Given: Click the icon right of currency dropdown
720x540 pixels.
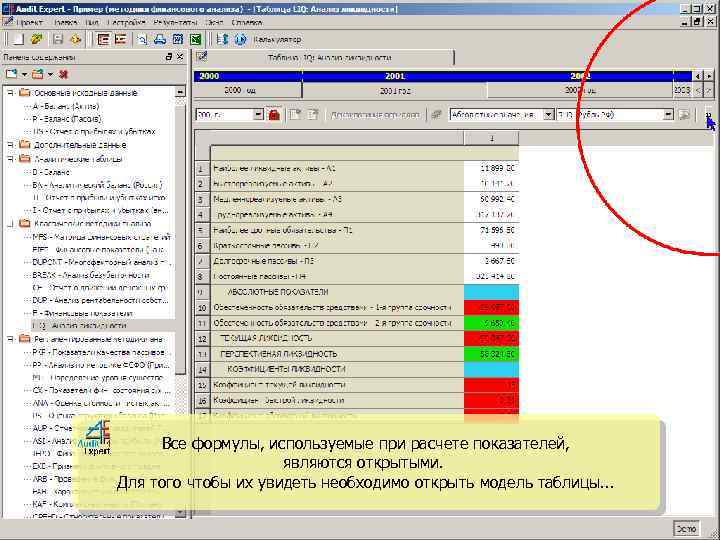Looking at the screenshot, I should [684, 114].
